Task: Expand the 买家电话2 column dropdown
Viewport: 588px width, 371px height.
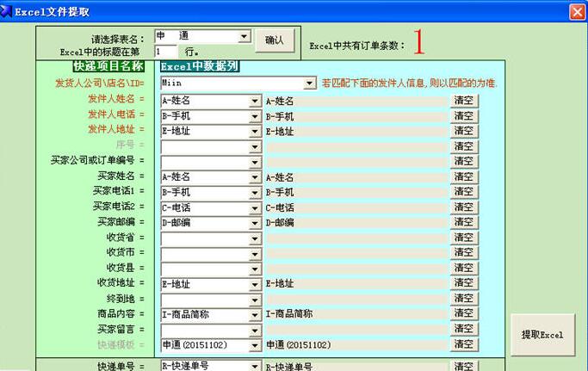Action: pyautogui.click(x=255, y=207)
